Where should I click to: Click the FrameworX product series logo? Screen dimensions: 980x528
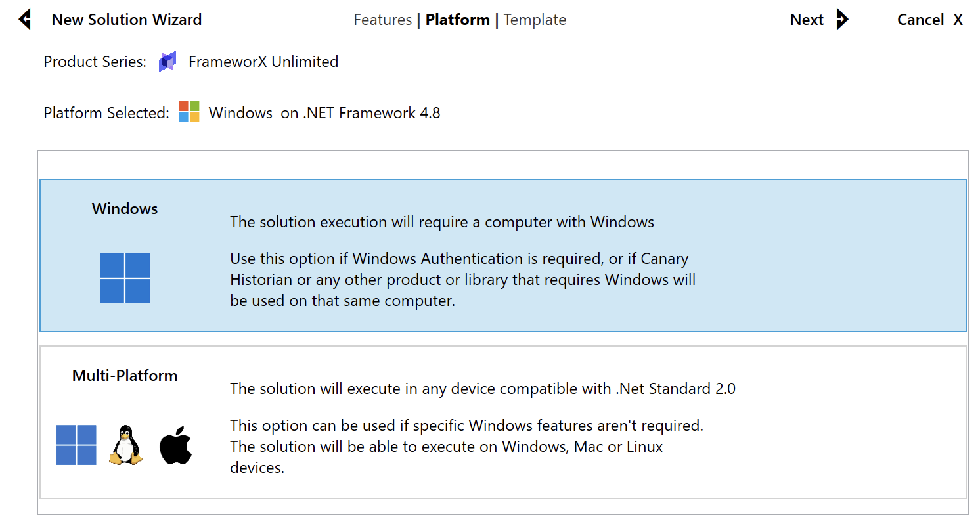(167, 62)
